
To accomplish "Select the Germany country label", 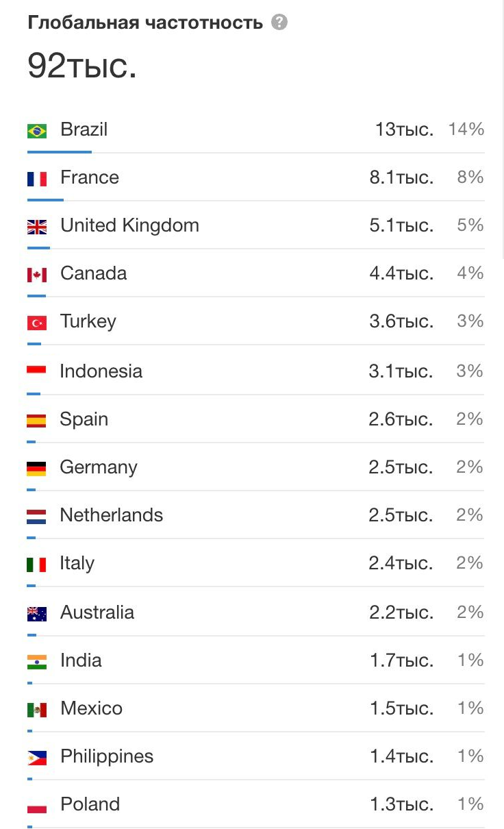I will click(x=99, y=467).
